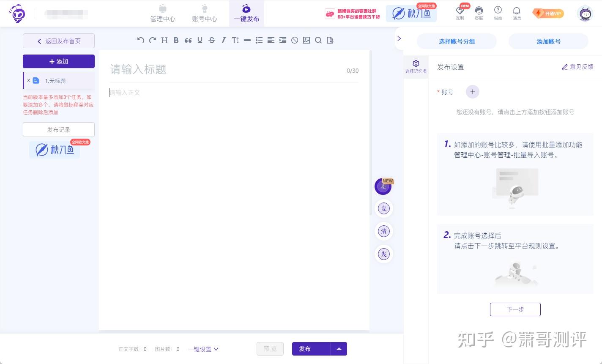Select the 1.无标题 task item
This screenshot has height=364, width=602.
(59, 80)
